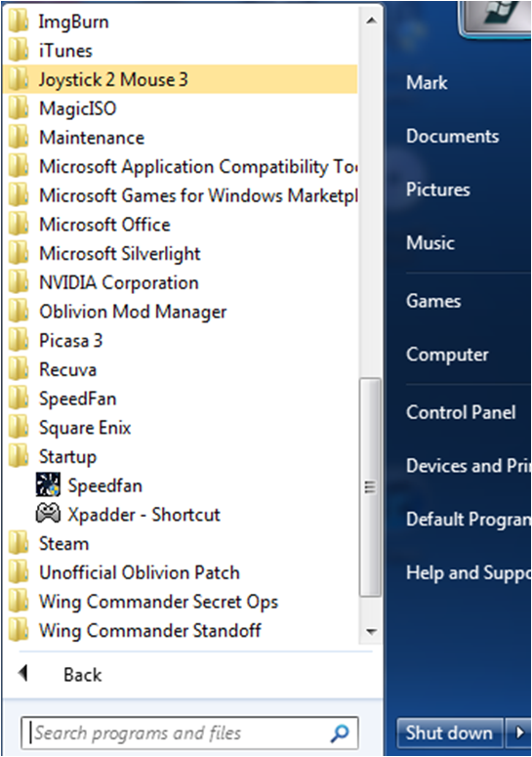This screenshot has width=532, height=757.
Task: Open Mark's user folder
Action: click(427, 82)
